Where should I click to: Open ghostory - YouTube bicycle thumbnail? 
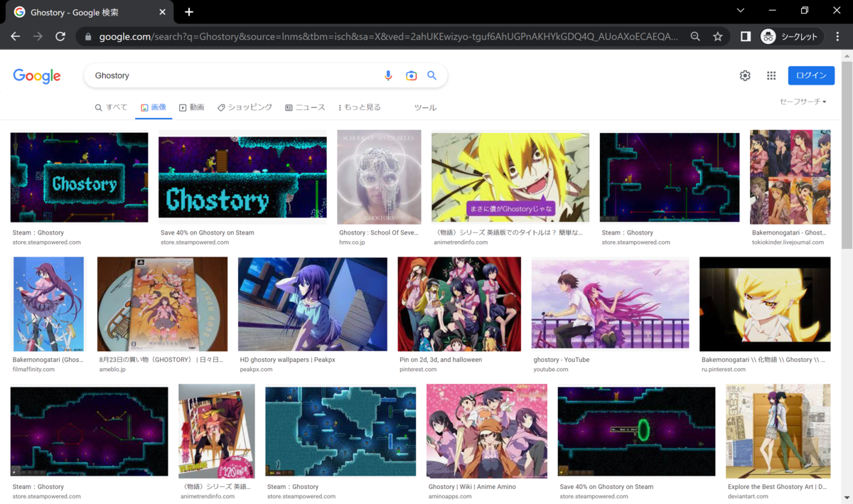point(610,304)
